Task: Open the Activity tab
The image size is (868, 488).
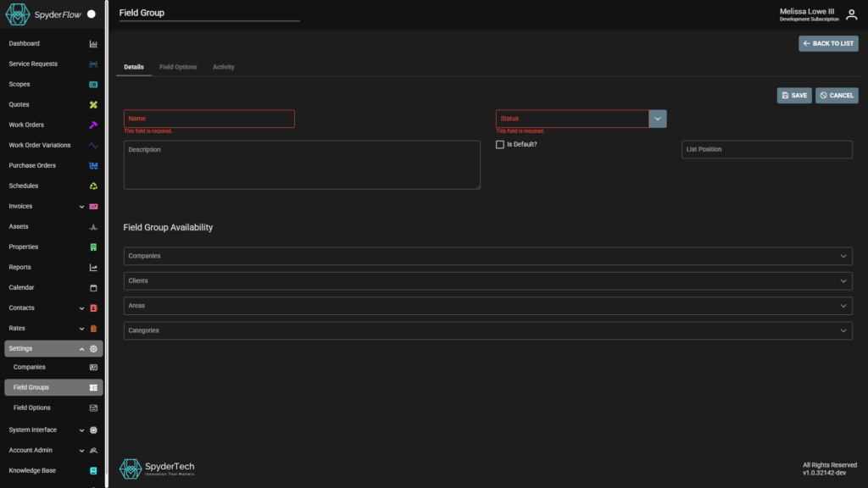Action: [223, 67]
